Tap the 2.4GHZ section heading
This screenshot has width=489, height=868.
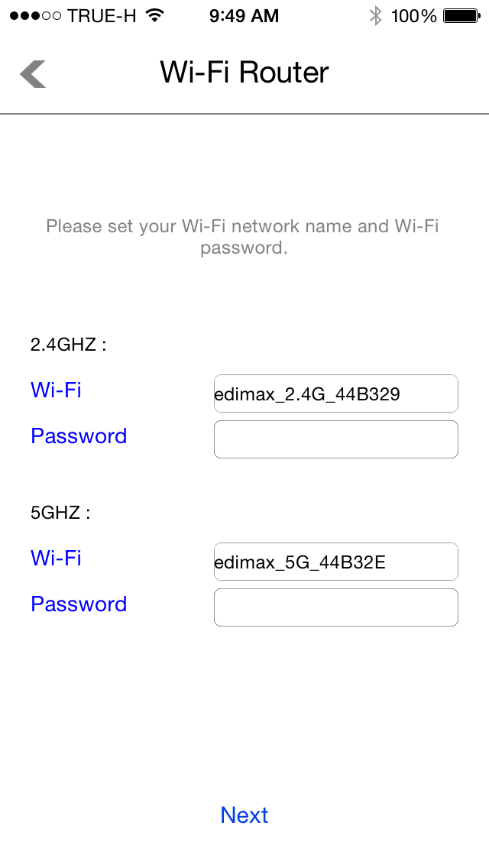68,345
